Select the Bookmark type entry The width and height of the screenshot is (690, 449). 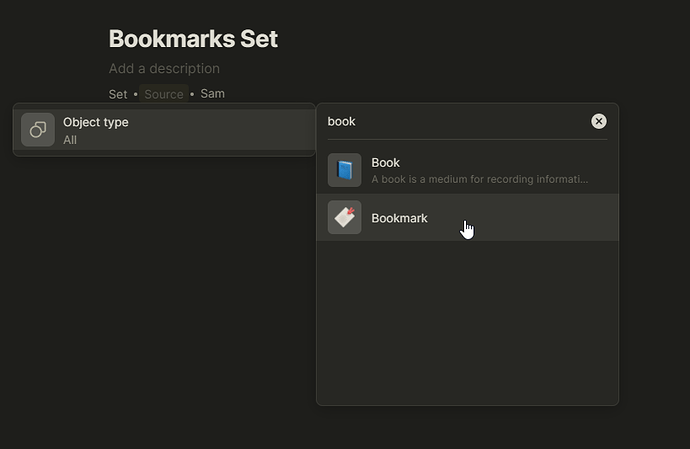coord(467,217)
